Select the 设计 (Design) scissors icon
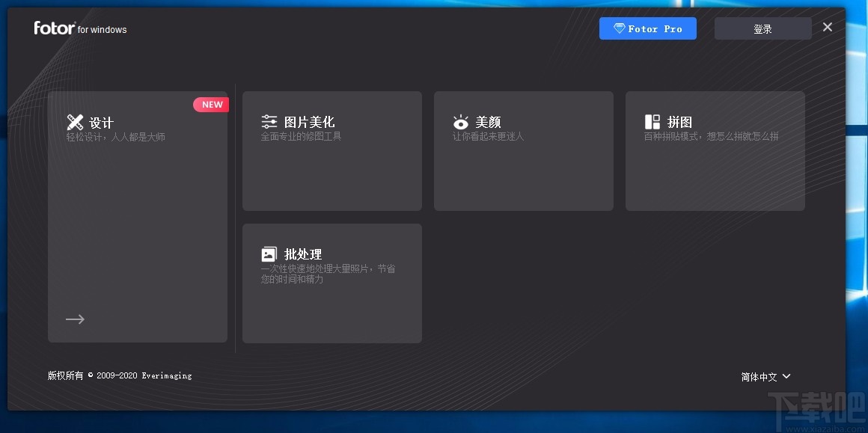This screenshot has width=868, height=433. tap(75, 121)
